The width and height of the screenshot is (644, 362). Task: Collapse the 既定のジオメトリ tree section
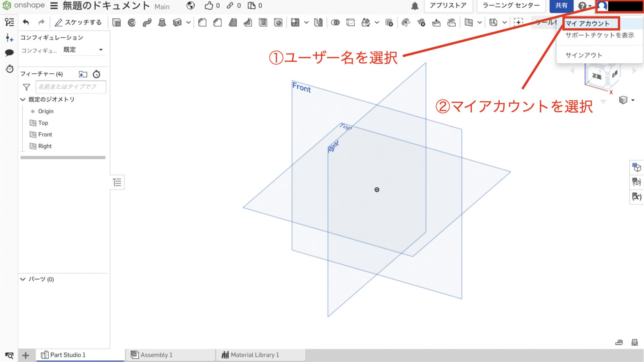tap(23, 100)
